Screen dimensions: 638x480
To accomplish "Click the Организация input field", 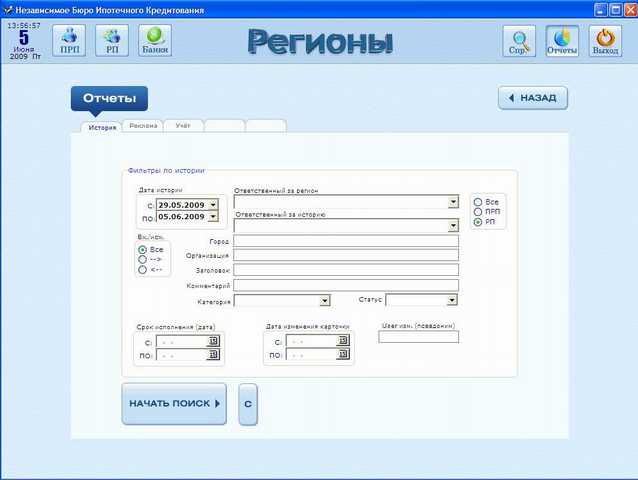I will coord(346,255).
